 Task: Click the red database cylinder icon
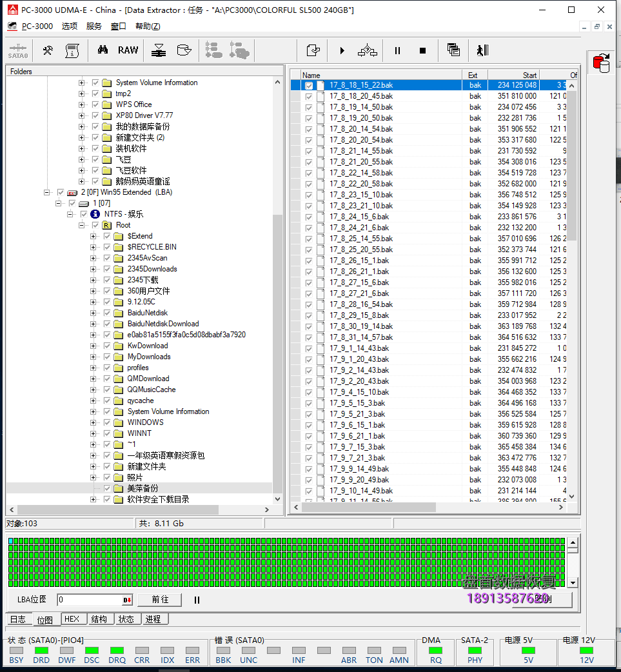[x=601, y=63]
